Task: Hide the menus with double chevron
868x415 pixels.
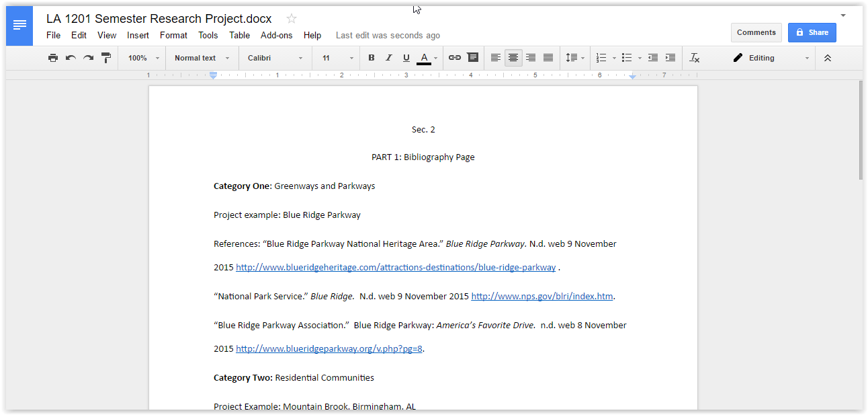Action: coord(828,58)
